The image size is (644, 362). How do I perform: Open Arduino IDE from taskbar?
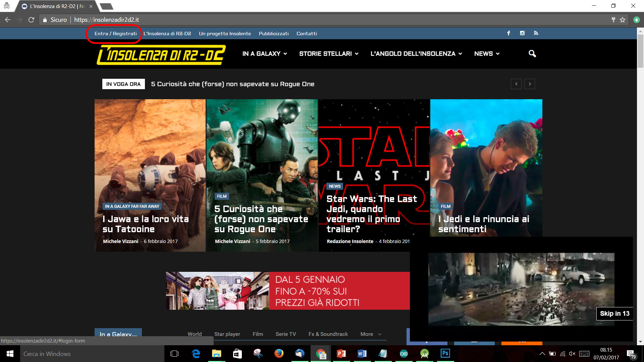click(x=404, y=354)
